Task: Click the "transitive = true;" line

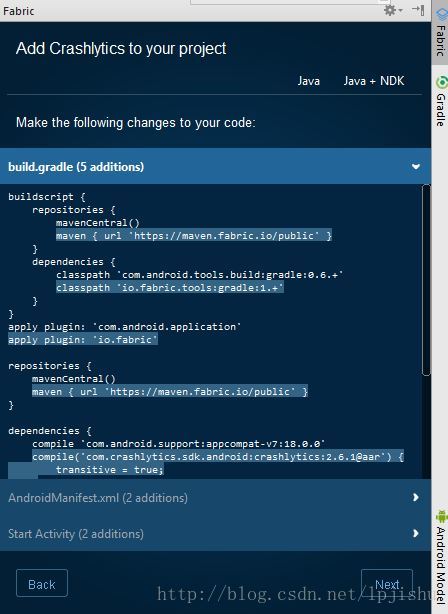Action: pos(110,470)
